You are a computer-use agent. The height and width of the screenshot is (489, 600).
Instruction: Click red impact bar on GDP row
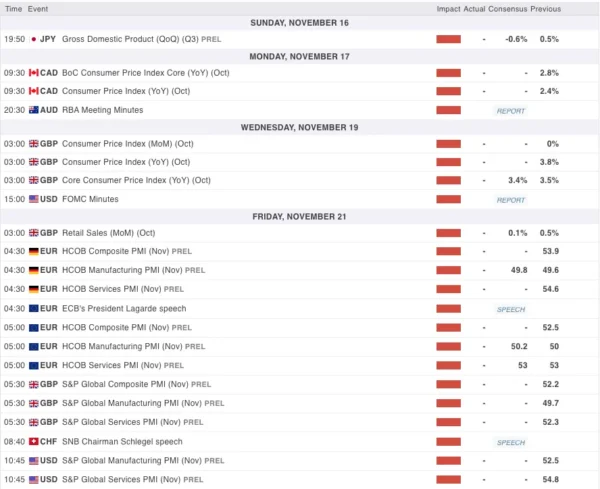[448, 39]
